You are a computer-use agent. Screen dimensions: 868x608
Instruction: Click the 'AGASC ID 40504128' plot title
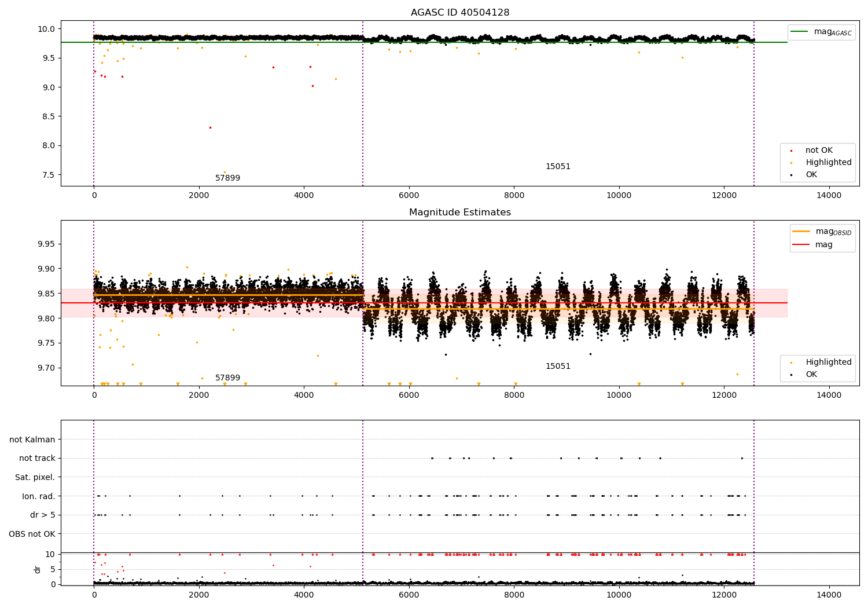pyautogui.click(x=460, y=13)
